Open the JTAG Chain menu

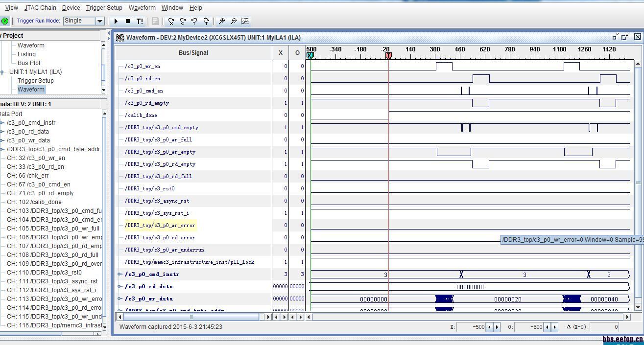[x=40, y=8]
